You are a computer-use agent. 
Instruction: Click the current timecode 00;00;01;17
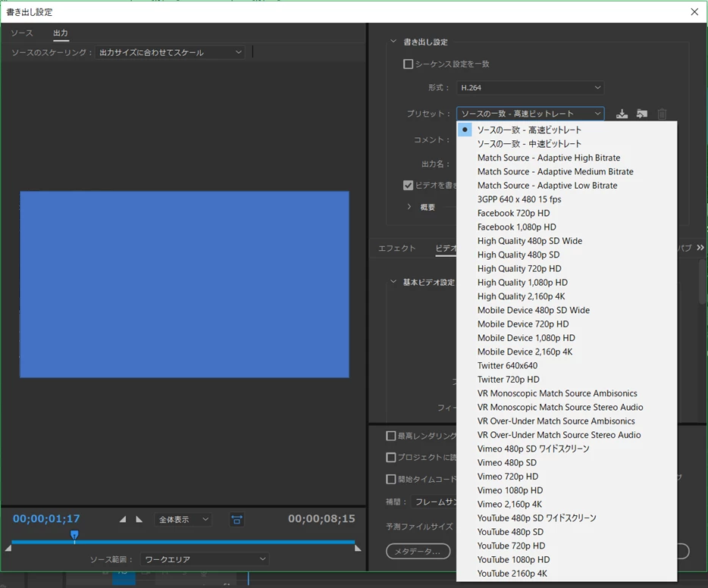point(46,519)
